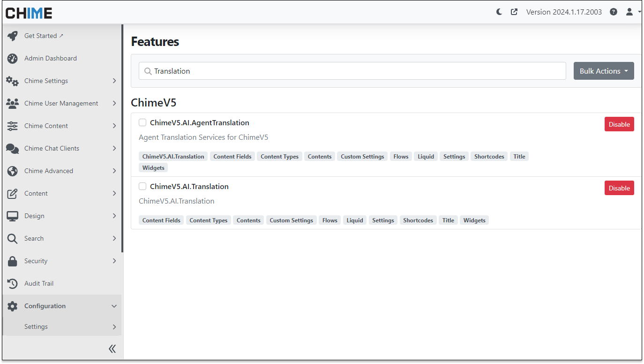Click the Chime Content sliders icon
The image size is (644, 364).
tap(13, 126)
